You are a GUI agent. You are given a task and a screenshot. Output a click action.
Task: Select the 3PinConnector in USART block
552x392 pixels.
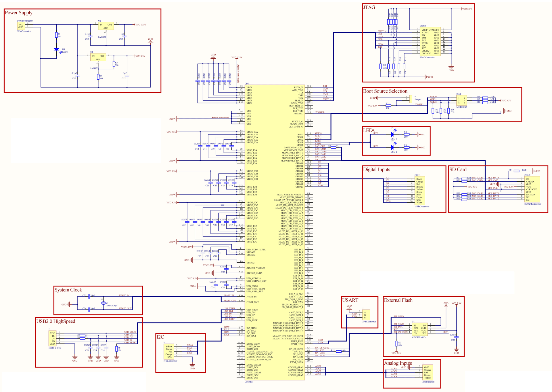click(x=366, y=315)
